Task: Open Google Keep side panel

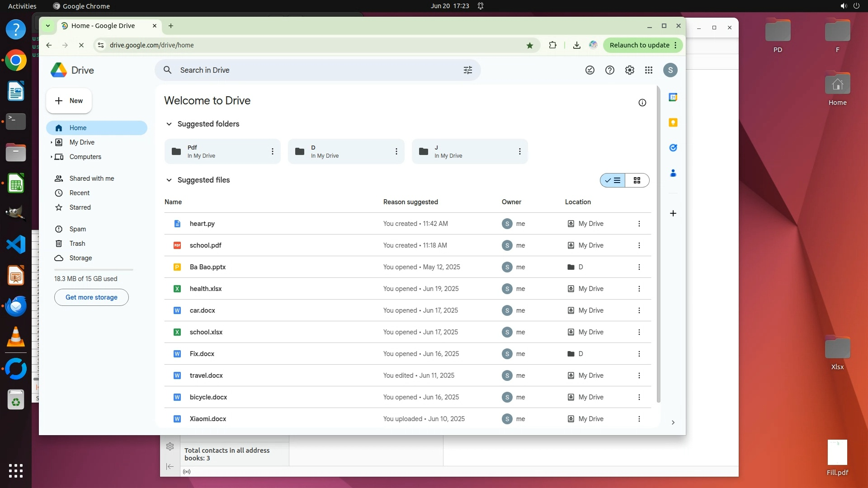Action: coord(673,122)
